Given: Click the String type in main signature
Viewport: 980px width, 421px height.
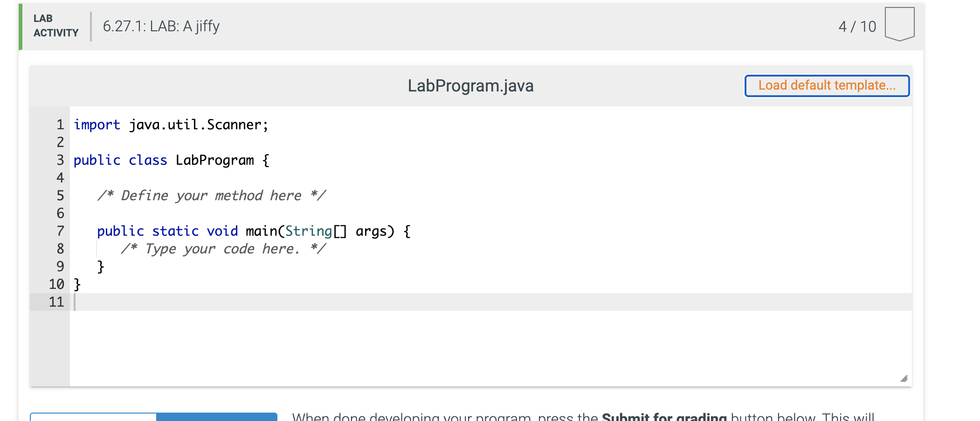Looking at the screenshot, I should click(309, 231).
